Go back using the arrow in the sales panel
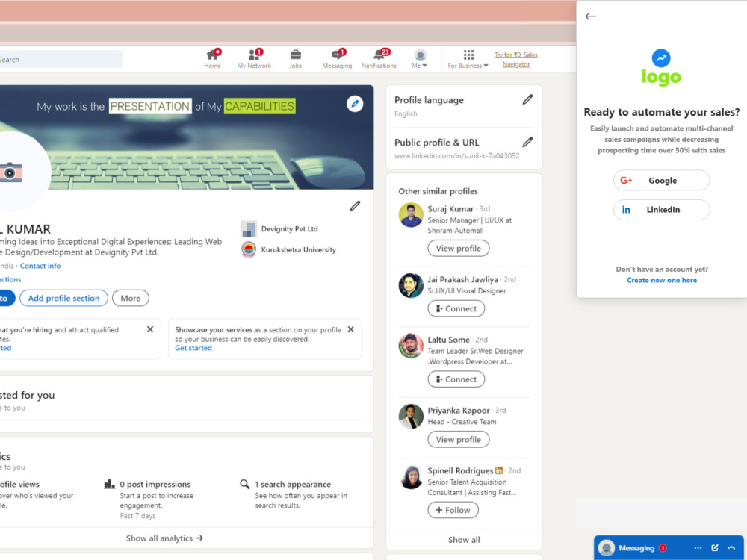Image resolution: width=747 pixels, height=560 pixels. coord(590,16)
